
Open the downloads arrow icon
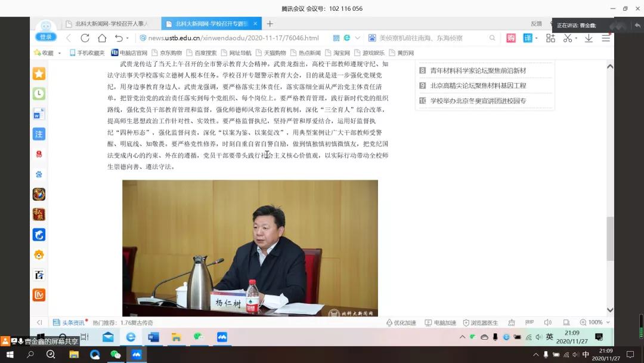[589, 38]
